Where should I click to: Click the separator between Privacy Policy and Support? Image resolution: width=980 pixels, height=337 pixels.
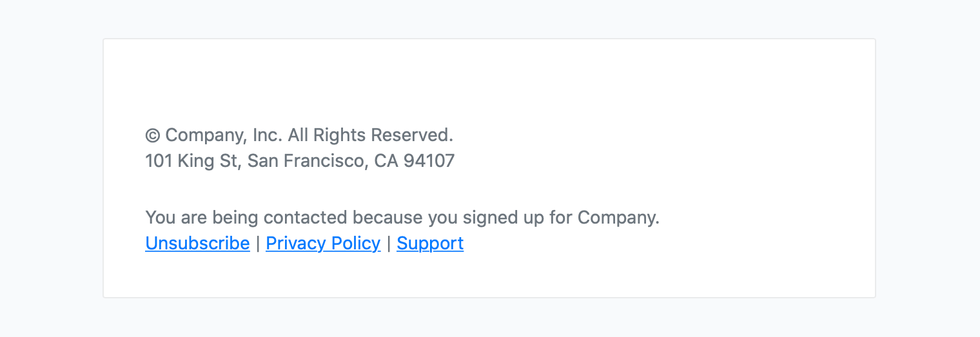389,243
